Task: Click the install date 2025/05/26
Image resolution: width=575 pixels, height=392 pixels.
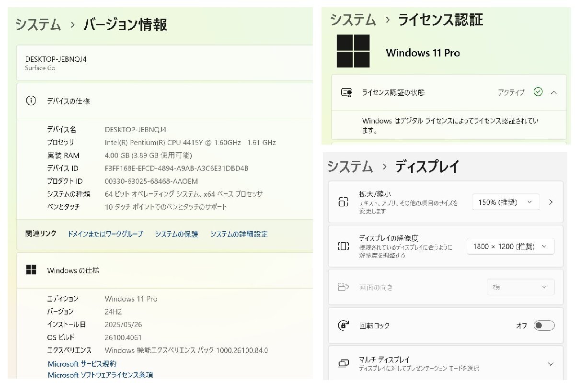Action: click(123, 325)
